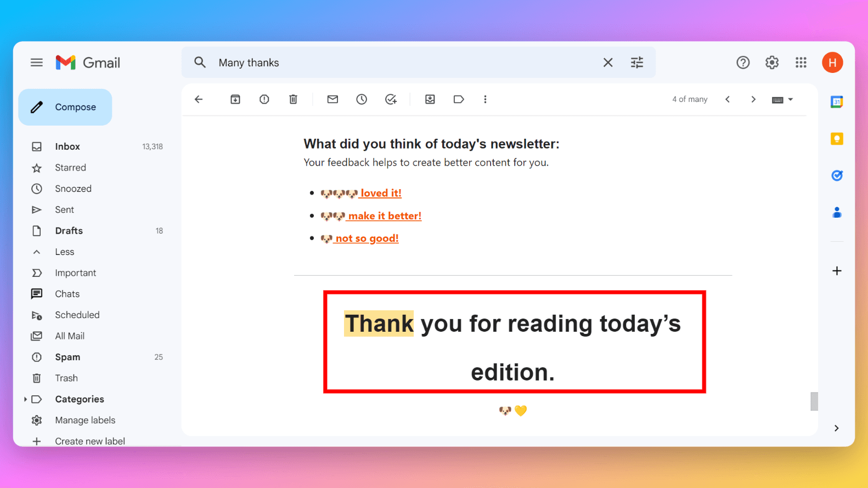Snooze this email with the clock icon
Viewport: 868px width, 488px height.
click(362, 99)
